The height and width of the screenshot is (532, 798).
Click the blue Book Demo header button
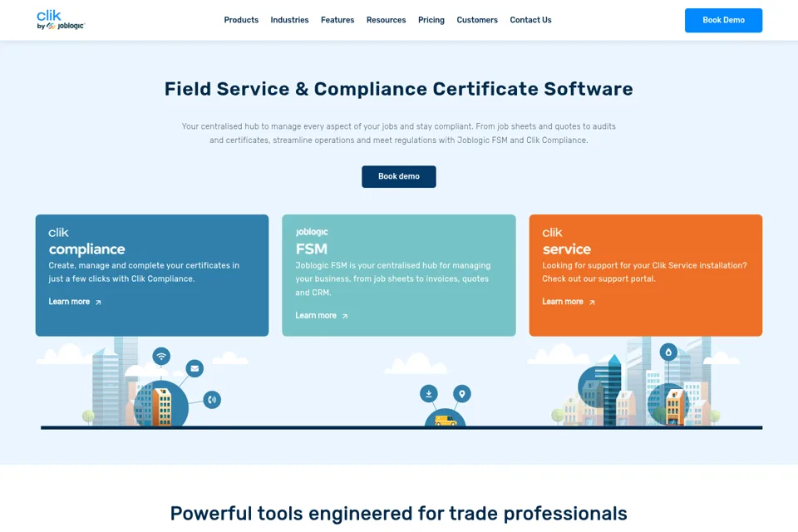click(x=723, y=20)
